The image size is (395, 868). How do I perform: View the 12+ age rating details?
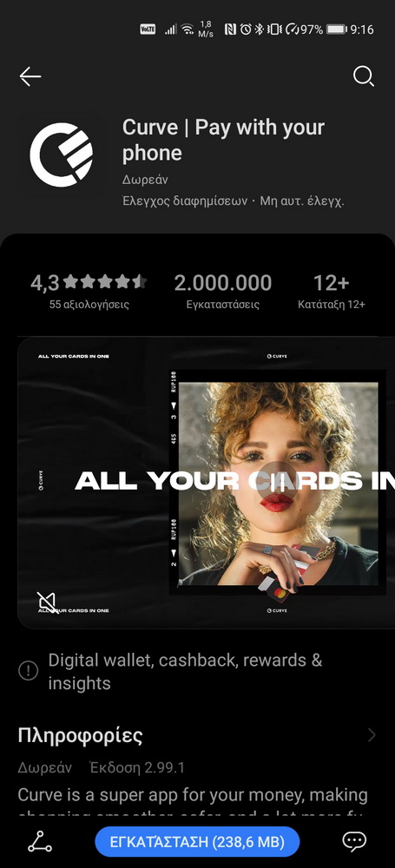click(x=332, y=292)
